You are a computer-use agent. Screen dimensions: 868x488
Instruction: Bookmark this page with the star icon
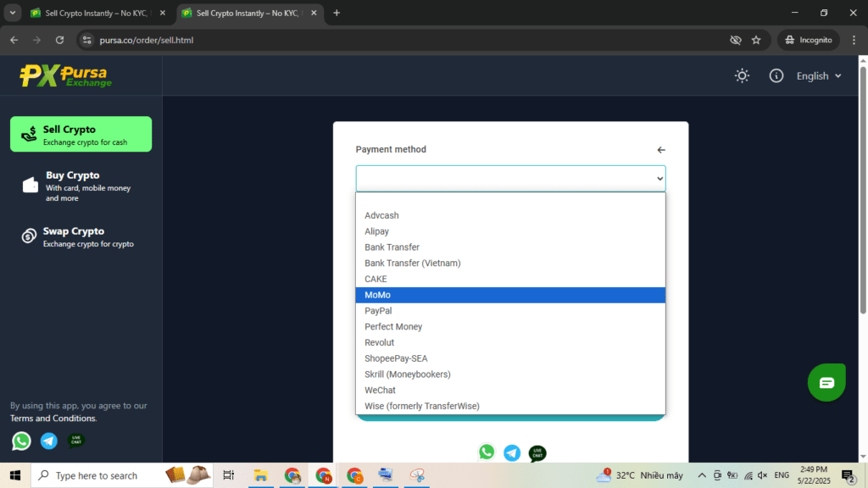click(756, 40)
